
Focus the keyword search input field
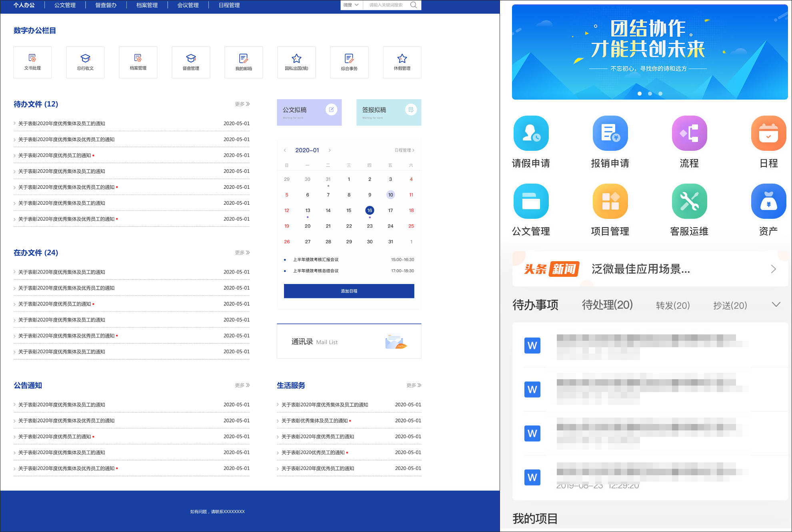tap(386, 5)
